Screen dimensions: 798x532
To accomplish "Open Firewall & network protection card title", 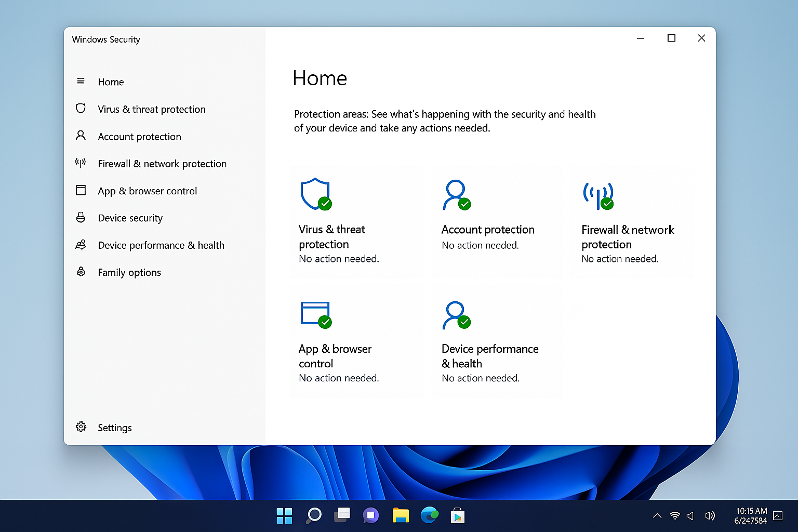I will point(628,237).
